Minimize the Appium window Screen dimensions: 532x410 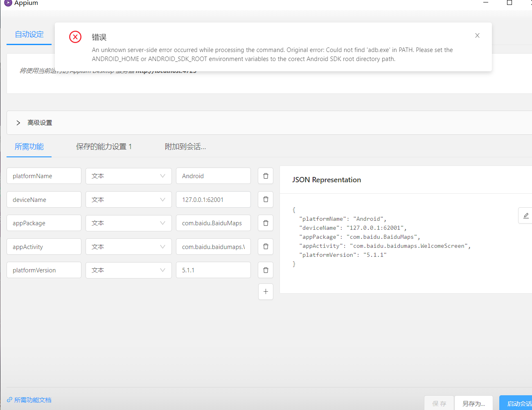pyautogui.click(x=486, y=3)
